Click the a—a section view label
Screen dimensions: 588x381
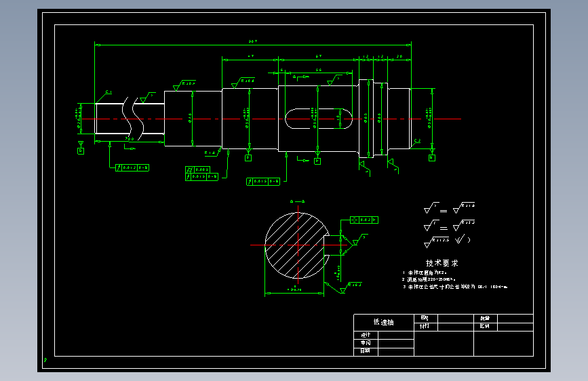(297, 201)
